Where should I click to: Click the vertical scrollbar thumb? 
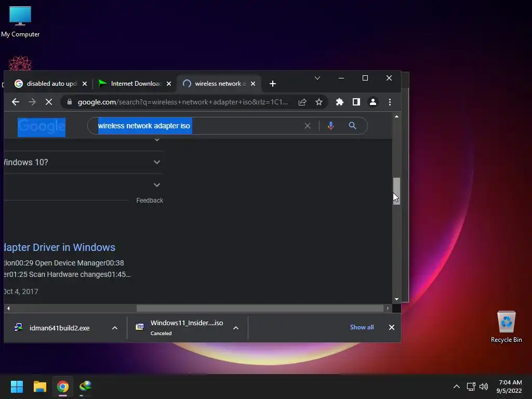pyautogui.click(x=396, y=191)
